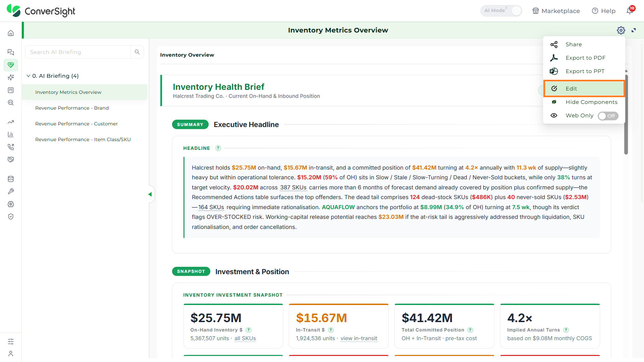Open the sparkle AI insights sidebar icon
644x362 pixels.
pos(11,77)
